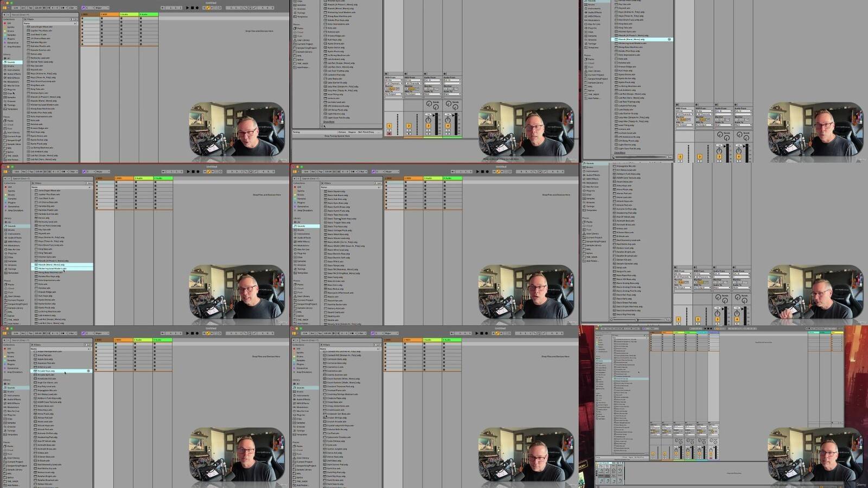Viewport: 868px width, 488px height.
Task: Click the purple Scale Mode icon, top-left frame
Action: pos(84,8)
